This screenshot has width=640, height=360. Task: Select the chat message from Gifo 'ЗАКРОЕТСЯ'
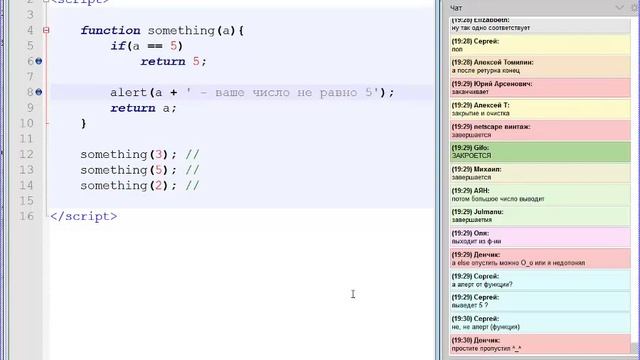pos(540,151)
